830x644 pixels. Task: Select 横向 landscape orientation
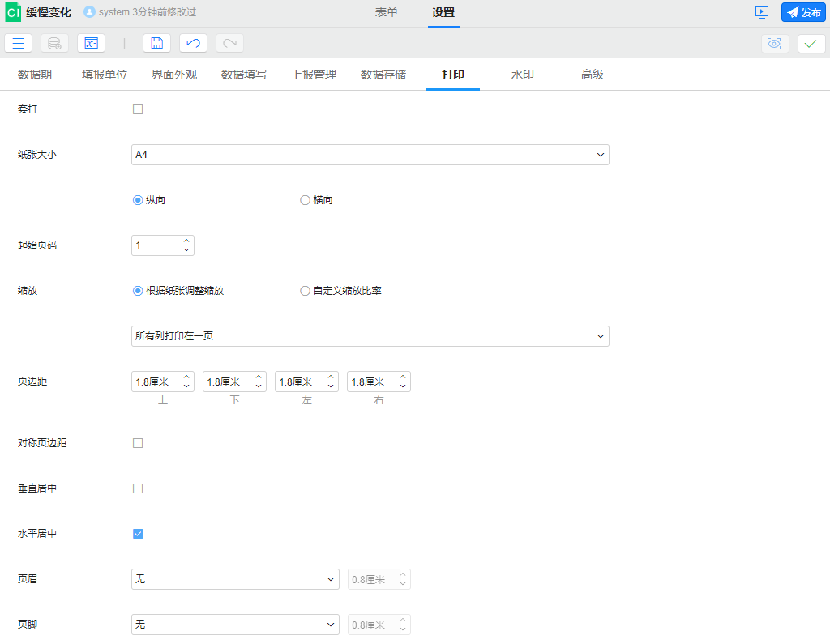coord(305,200)
